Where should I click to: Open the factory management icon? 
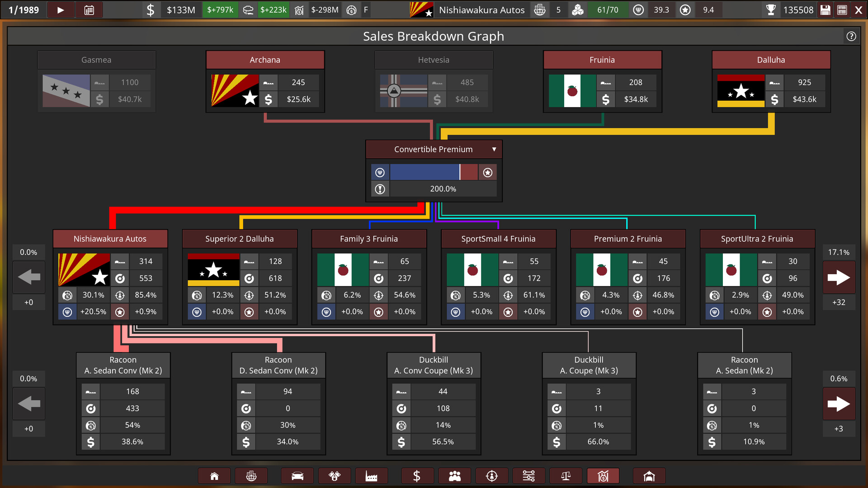(x=372, y=475)
